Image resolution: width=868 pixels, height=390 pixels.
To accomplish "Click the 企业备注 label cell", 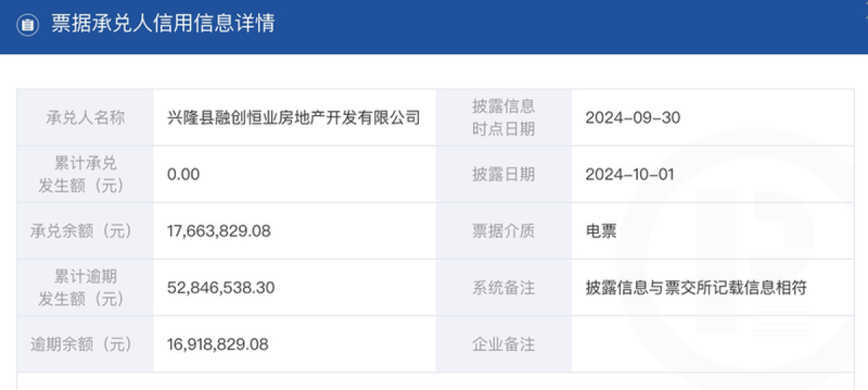I will tap(503, 344).
